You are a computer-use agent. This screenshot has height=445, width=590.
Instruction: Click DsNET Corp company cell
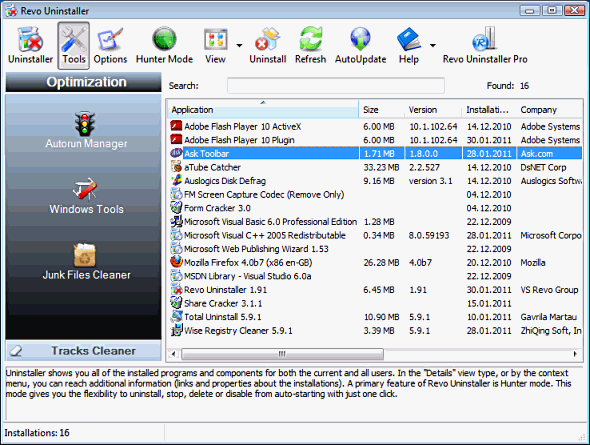tap(543, 167)
